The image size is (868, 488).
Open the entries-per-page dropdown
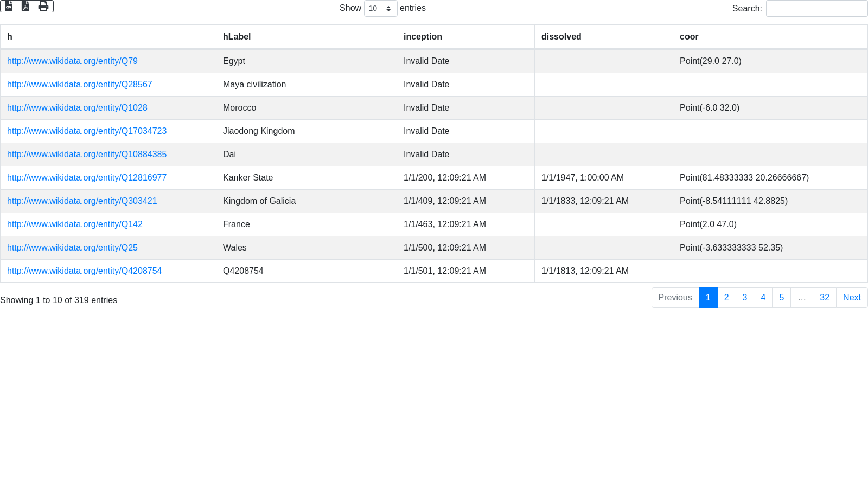[x=380, y=8]
